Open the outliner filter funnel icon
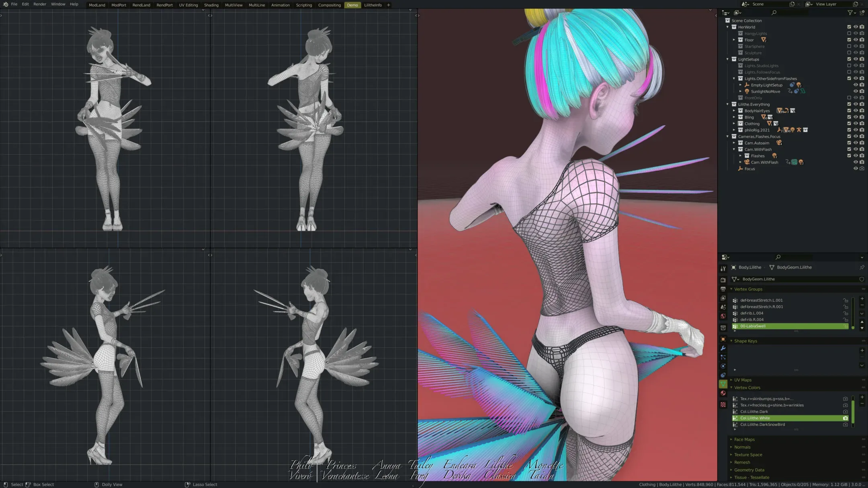Viewport: 868px width, 488px height. 850,12
